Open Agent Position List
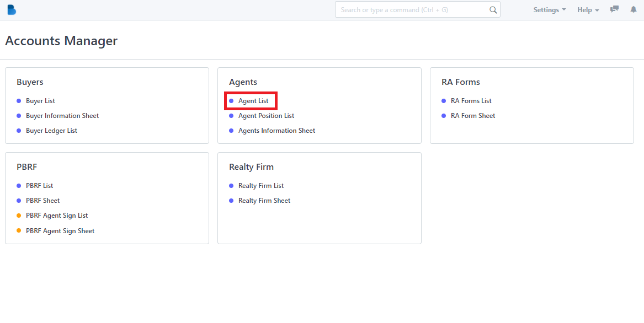 (266, 116)
